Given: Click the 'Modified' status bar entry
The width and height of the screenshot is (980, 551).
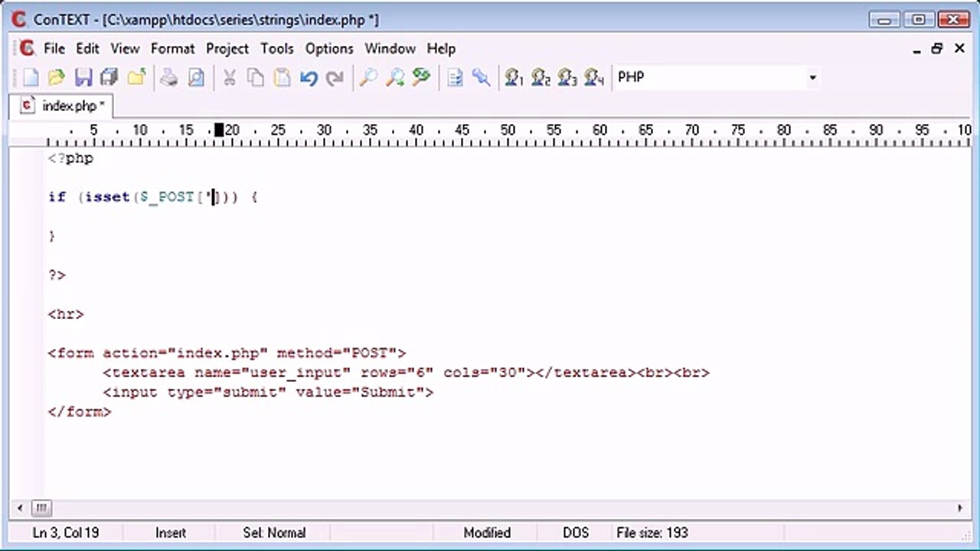Looking at the screenshot, I should pos(487,533).
